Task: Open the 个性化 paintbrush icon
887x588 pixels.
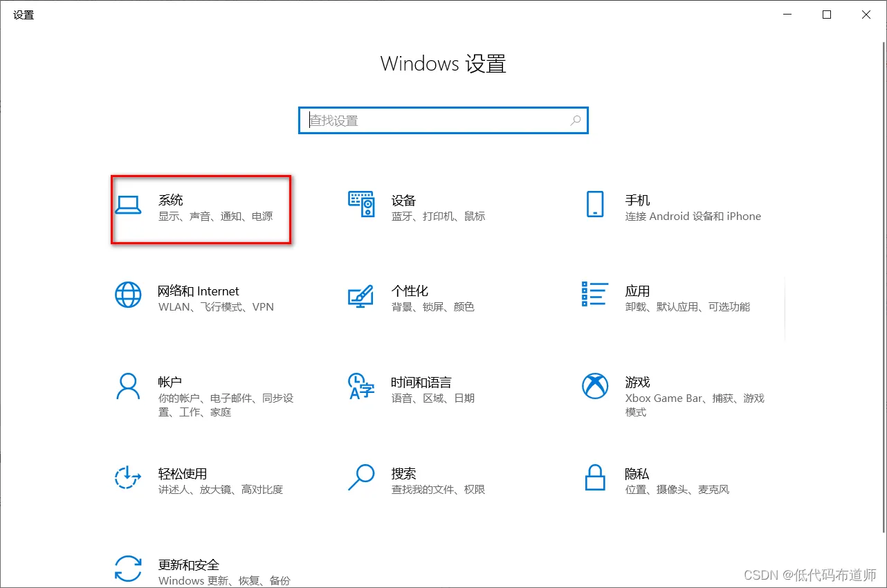Action: (x=361, y=295)
